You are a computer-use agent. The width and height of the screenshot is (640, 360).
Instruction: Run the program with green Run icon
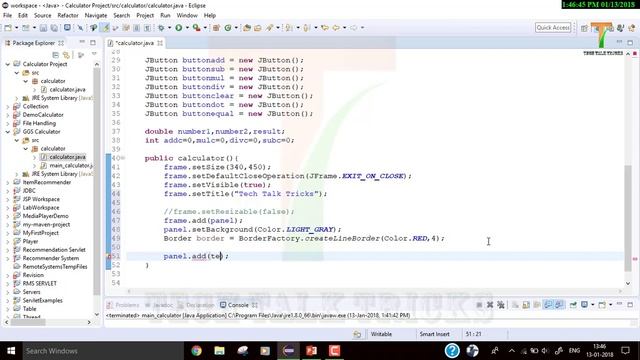[178, 28]
